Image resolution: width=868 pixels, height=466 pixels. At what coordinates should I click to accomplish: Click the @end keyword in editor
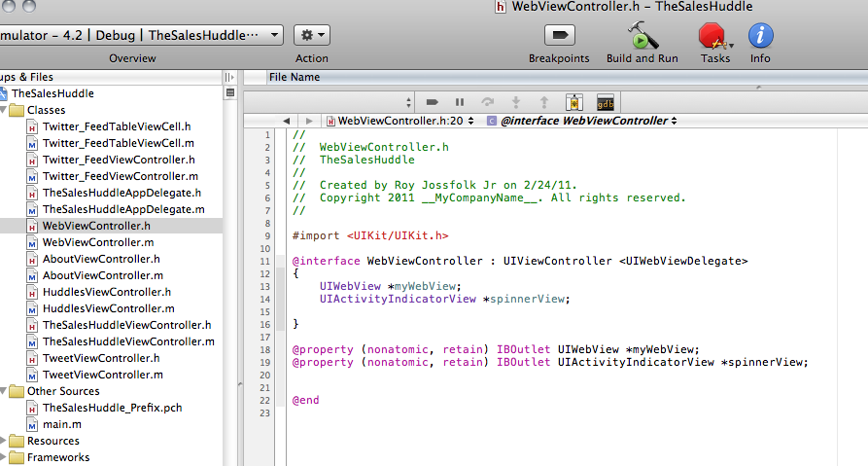pyautogui.click(x=305, y=400)
